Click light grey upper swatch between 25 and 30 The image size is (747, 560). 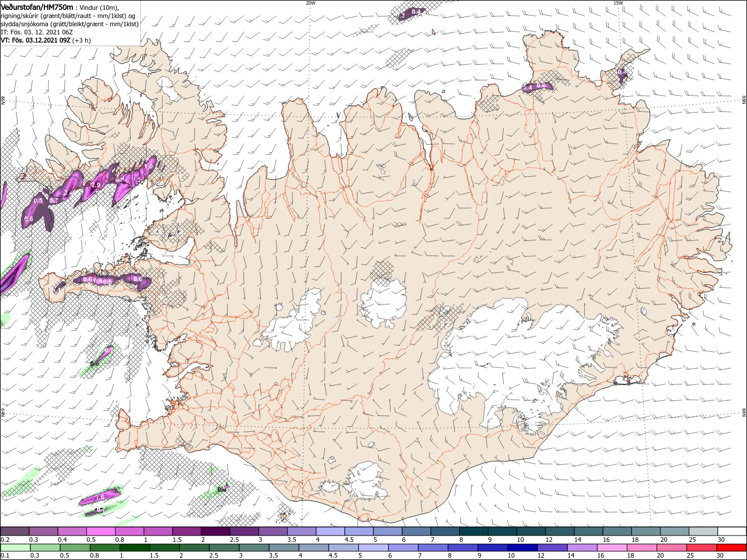tap(703, 531)
